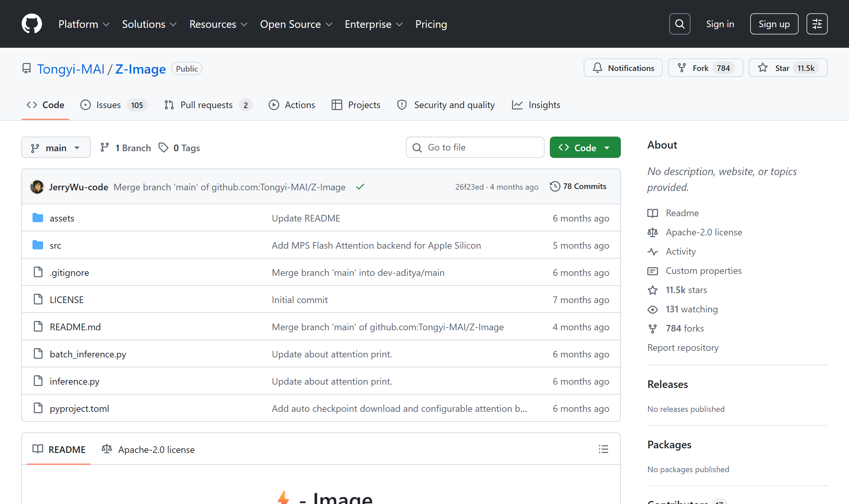This screenshot has height=504, width=849.
Task: Switch to the Actions tab
Action: pyautogui.click(x=292, y=105)
